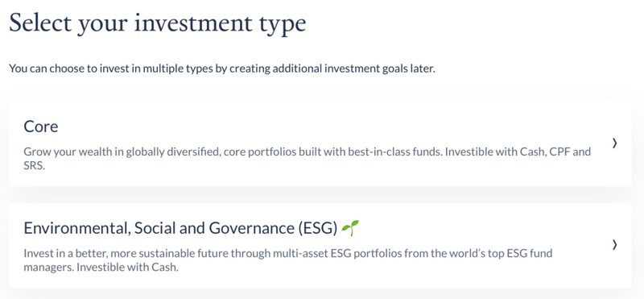The height and width of the screenshot is (299, 644).
Task: Choose the option investible with Cash, CPF and SRS
Action: click(x=320, y=143)
